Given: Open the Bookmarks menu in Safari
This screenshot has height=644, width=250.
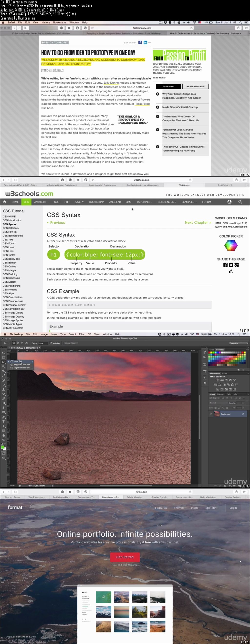Looking at the screenshot, I should coord(60,22).
